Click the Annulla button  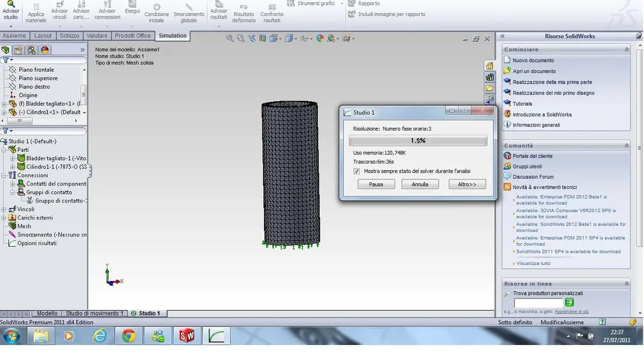pos(420,184)
